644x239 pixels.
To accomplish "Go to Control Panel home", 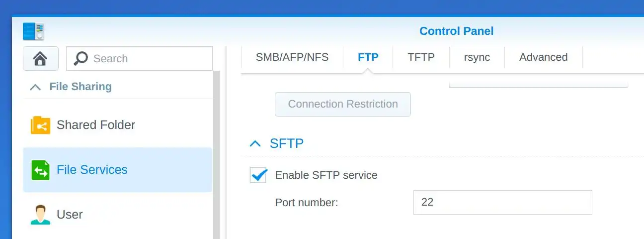I will click(x=40, y=59).
